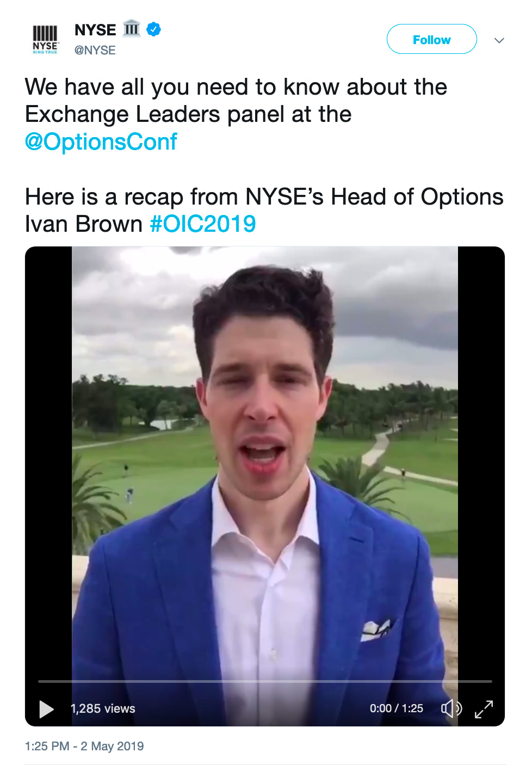Click the 1,285 views counter

click(x=103, y=708)
